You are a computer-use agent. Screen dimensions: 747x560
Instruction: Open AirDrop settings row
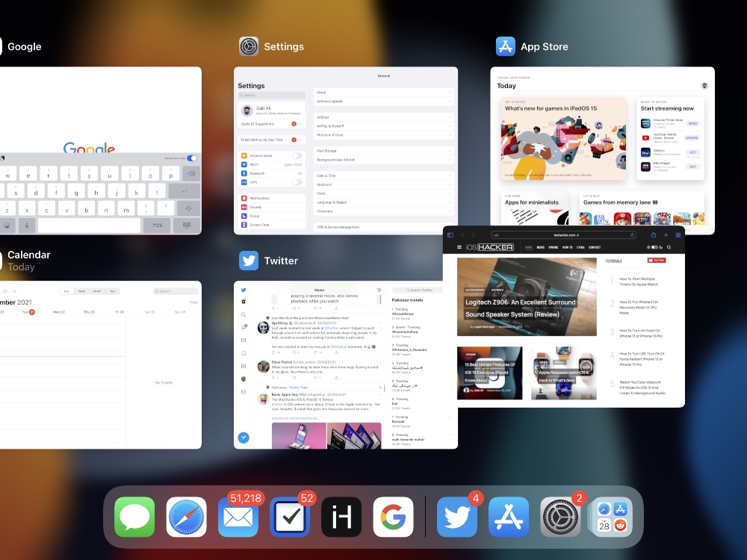[383, 117]
